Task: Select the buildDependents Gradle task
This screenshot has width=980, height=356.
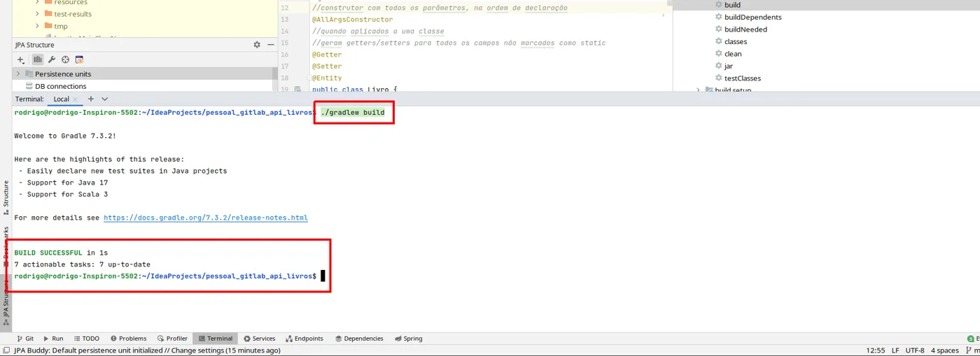Action: 752,17
